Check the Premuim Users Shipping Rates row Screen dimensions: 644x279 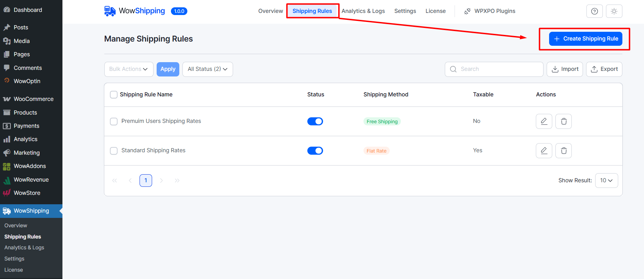click(x=114, y=122)
